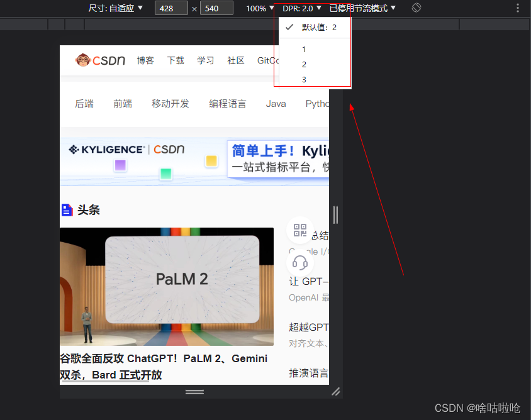Click the width field showing 428
The width and height of the screenshot is (531, 420).
tap(171, 8)
